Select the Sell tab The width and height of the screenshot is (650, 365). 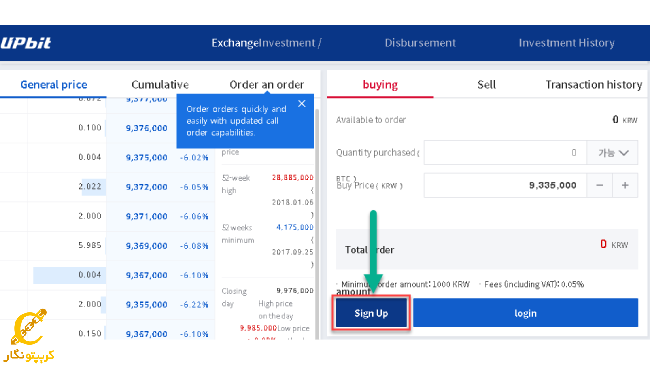[486, 85]
